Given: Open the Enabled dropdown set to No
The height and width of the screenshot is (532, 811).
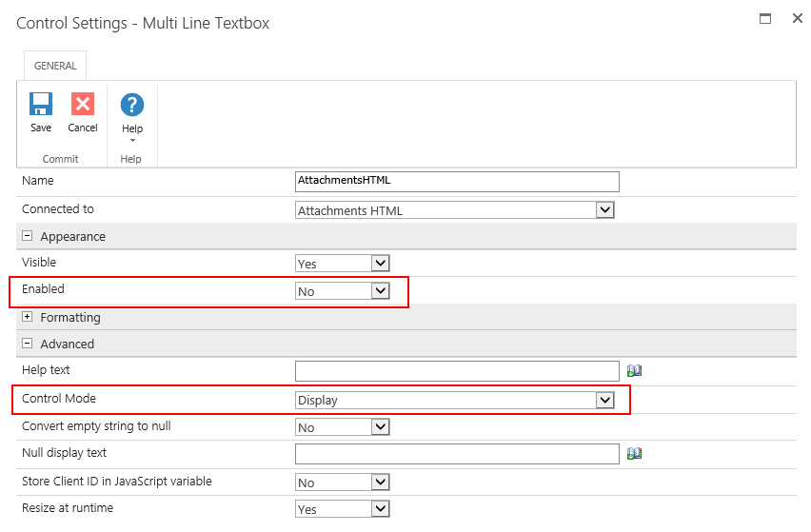Looking at the screenshot, I should (x=343, y=290).
